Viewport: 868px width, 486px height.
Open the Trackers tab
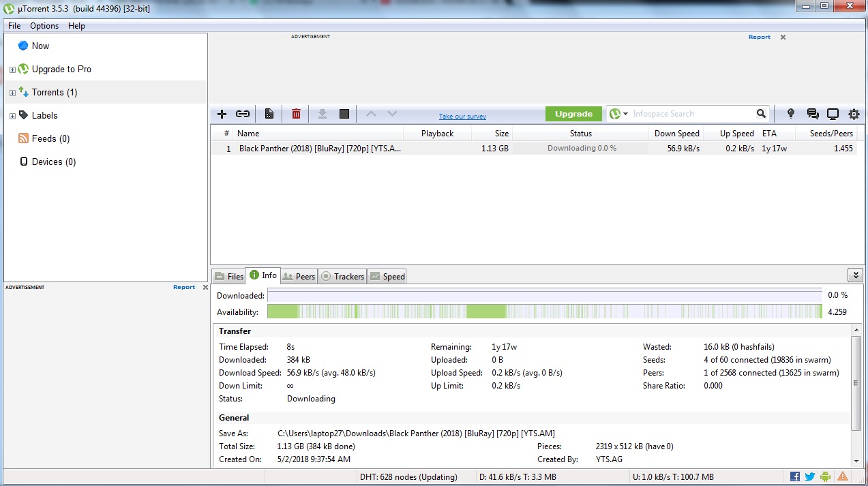[x=342, y=276]
